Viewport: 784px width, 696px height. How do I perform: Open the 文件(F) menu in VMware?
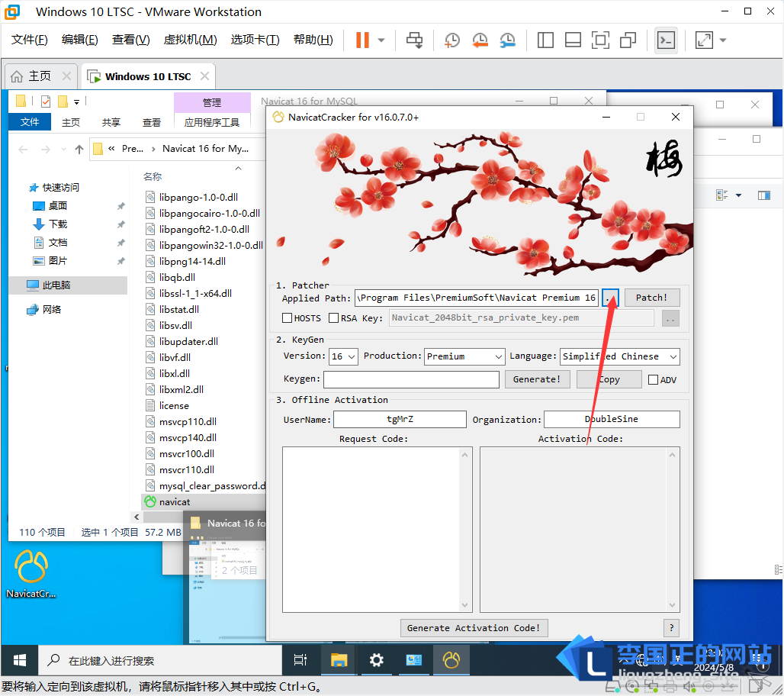pyautogui.click(x=30, y=40)
